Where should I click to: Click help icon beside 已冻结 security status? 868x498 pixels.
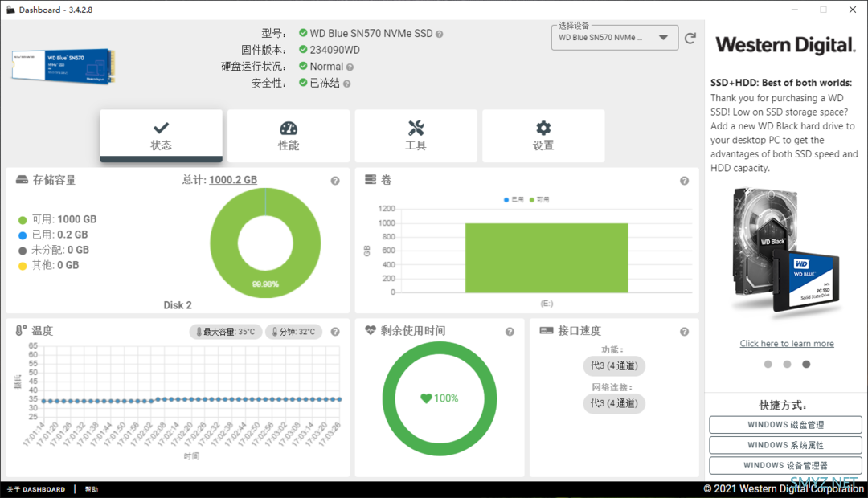(347, 84)
